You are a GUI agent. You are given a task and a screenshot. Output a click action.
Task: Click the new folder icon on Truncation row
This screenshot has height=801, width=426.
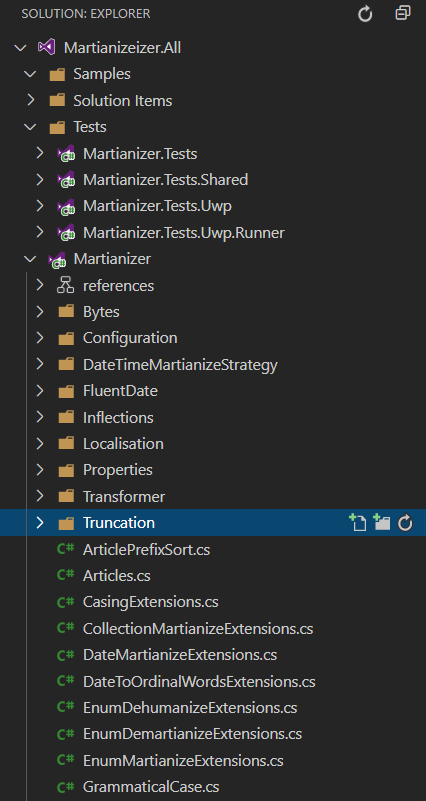(x=382, y=523)
